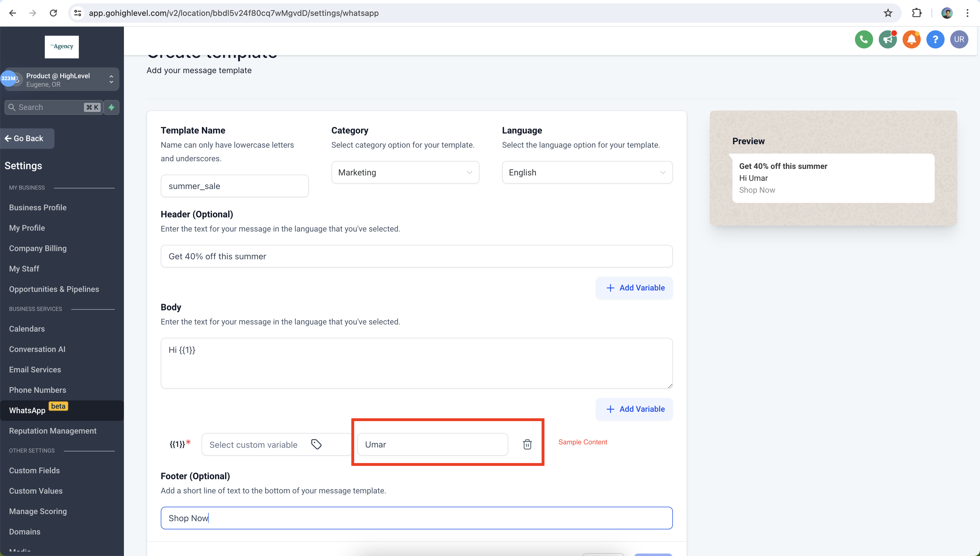Open Custom Fields settings

pyautogui.click(x=34, y=470)
